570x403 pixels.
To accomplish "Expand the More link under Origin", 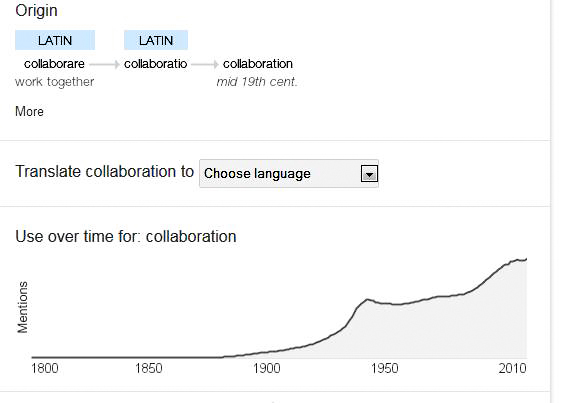I will pos(29,111).
